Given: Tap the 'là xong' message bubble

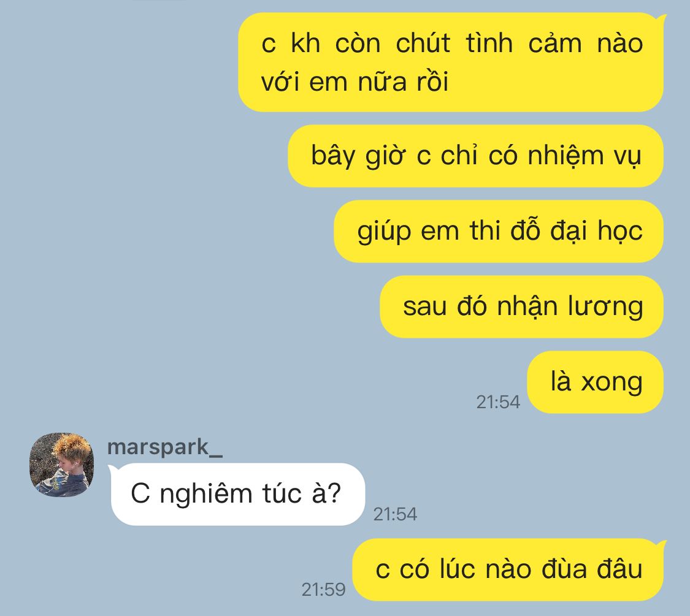Looking at the screenshot, I should click(x=596, y=382).
